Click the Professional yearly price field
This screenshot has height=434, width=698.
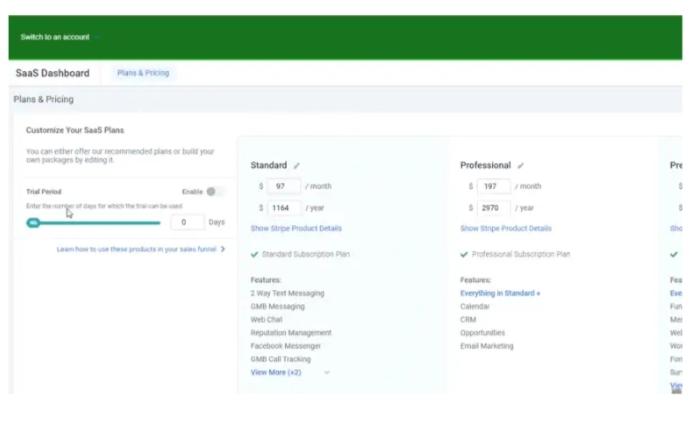click(494, 207)
